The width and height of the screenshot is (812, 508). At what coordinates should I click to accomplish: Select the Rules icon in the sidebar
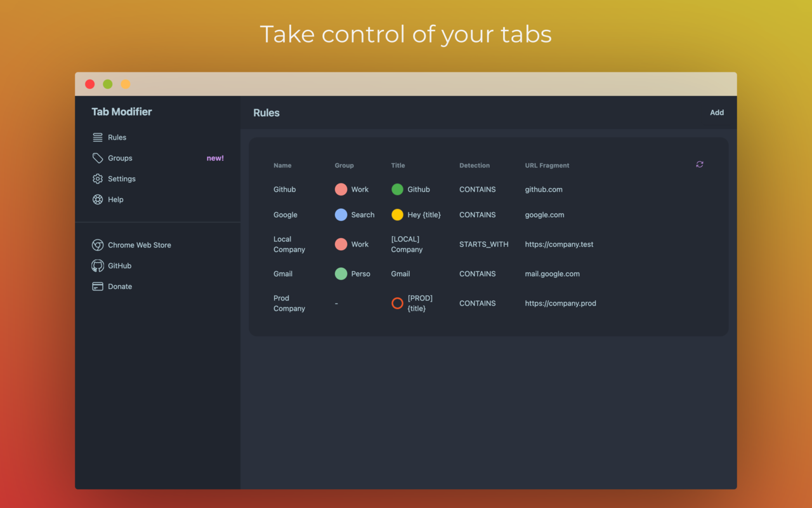[97, 137]
